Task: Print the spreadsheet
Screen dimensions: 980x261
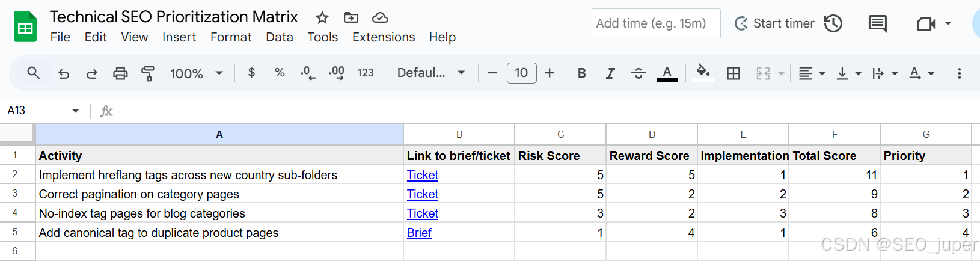Action: 120,73
